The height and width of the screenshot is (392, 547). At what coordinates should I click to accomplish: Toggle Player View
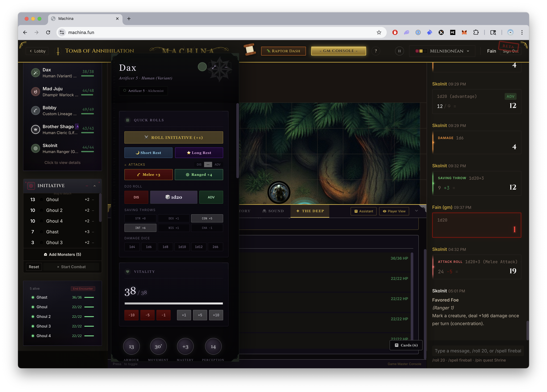coord(394,211)
